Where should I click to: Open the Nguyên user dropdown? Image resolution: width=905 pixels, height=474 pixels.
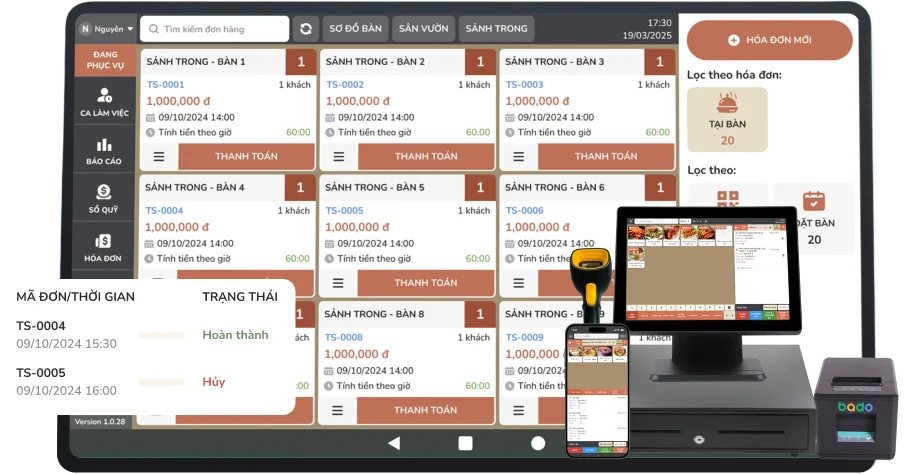pyautogui.click(x=106, y=29)
